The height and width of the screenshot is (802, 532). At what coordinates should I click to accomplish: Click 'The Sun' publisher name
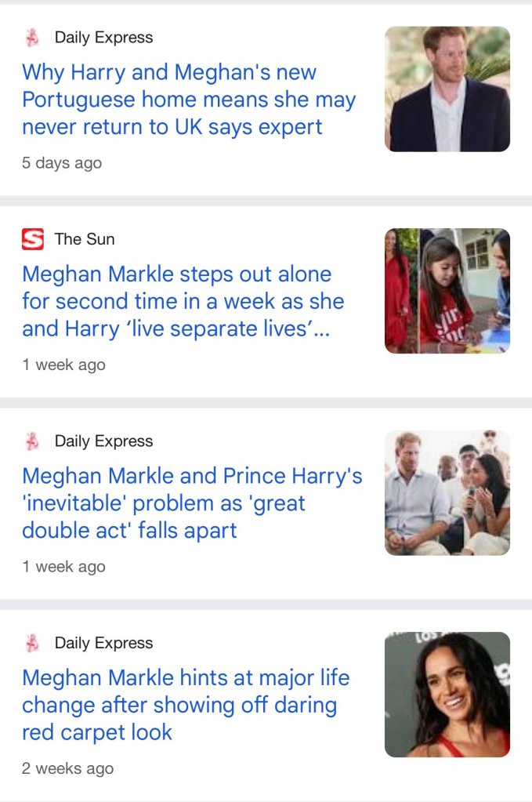pos(85,239)
